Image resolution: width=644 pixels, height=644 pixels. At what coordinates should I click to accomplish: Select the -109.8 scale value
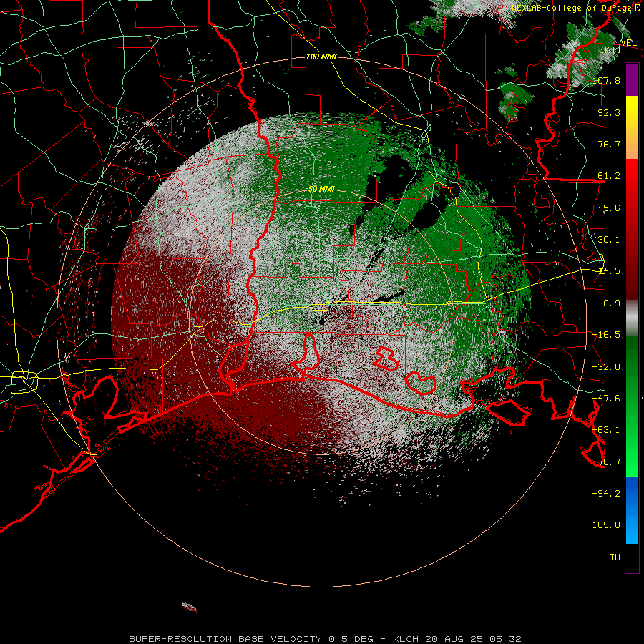click(x=603, y=525)
